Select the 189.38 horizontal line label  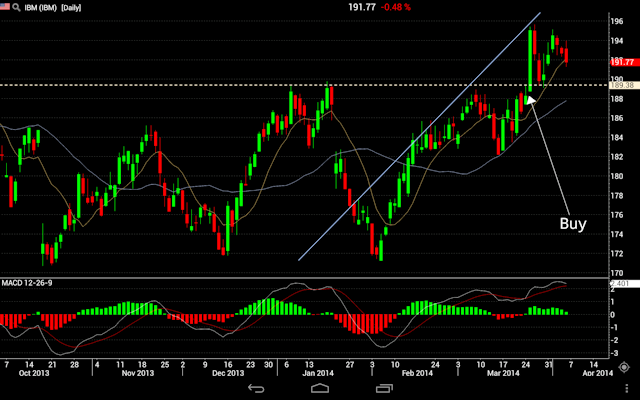pyautogui.click(x=622, y=85)
